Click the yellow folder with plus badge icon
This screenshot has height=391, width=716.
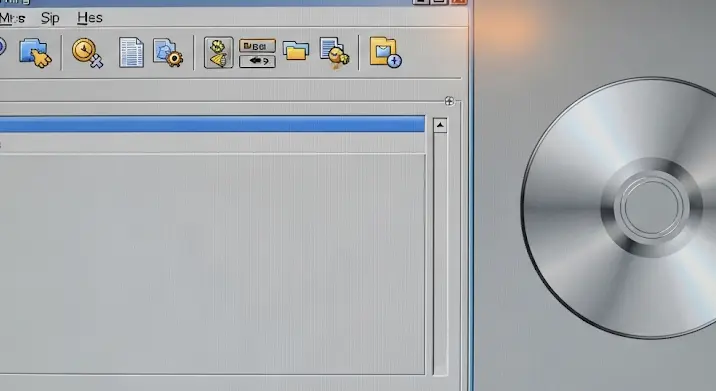tap(385, 53)
